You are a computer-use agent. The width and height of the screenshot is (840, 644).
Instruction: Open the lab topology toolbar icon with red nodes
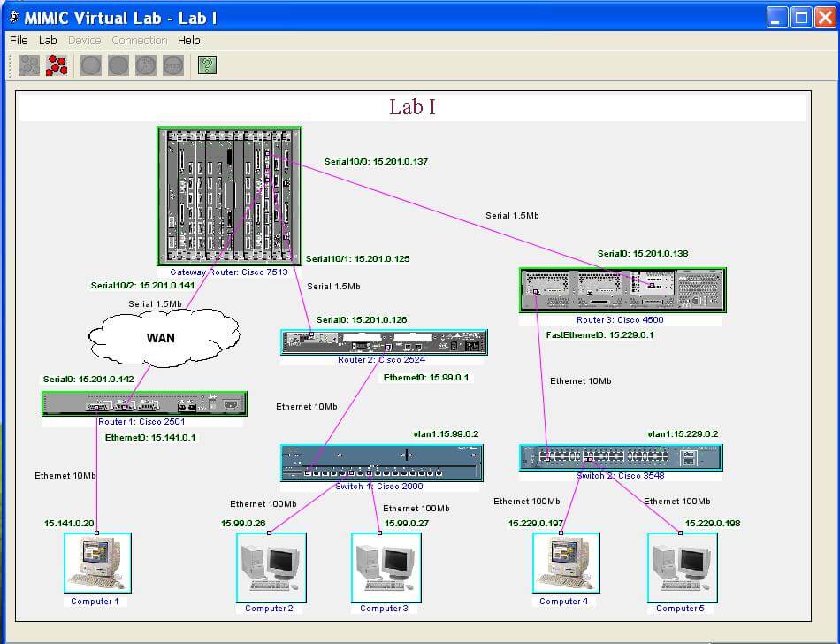(x=57, y=65)
